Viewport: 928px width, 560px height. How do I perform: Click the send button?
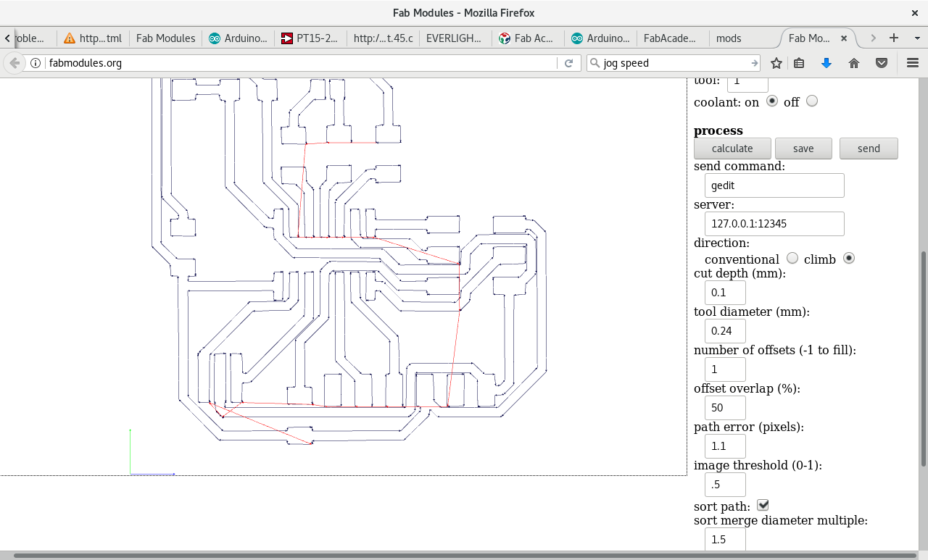coord(869,149)
